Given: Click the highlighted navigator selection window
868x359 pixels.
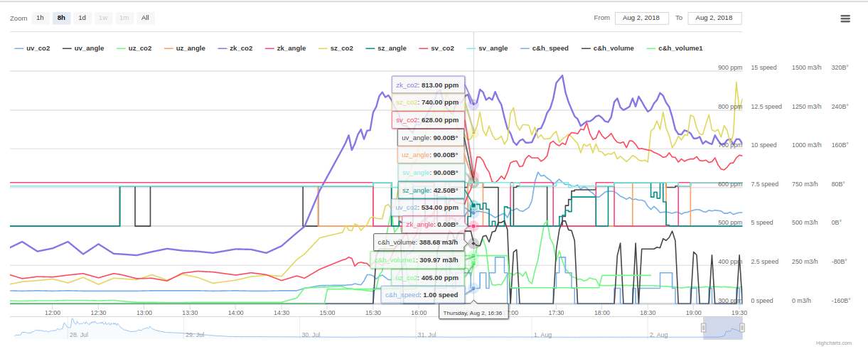Looking at the screenshot, I should 723,328.
